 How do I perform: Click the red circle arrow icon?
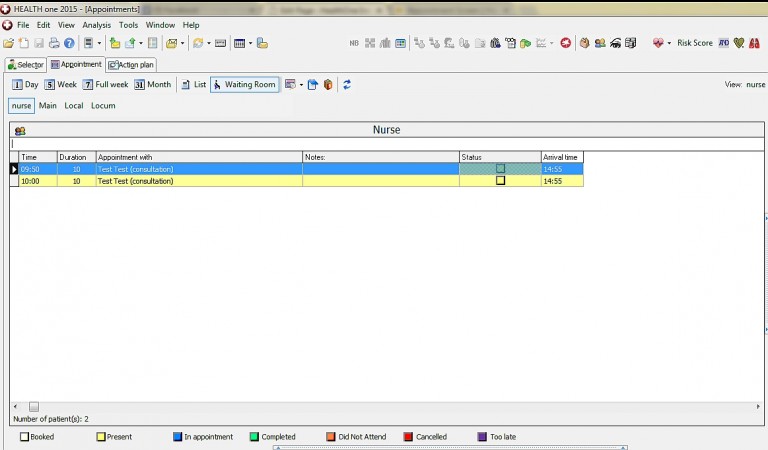[566, 43]
